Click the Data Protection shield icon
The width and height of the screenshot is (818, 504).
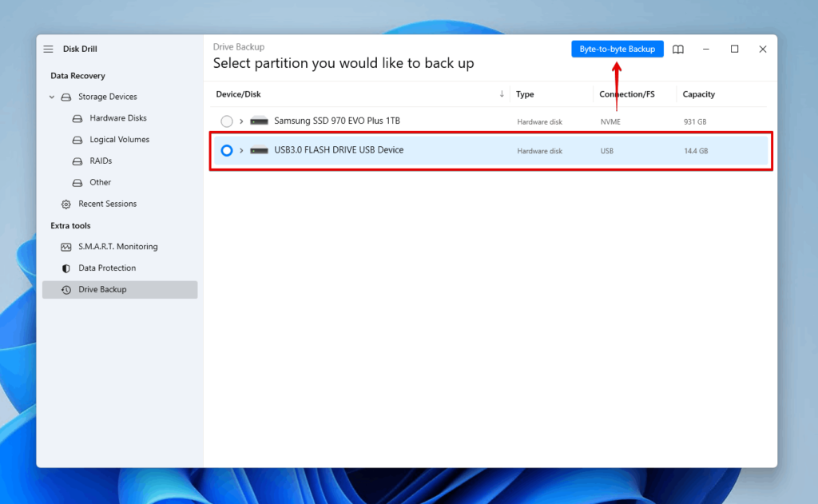(66, 268)
